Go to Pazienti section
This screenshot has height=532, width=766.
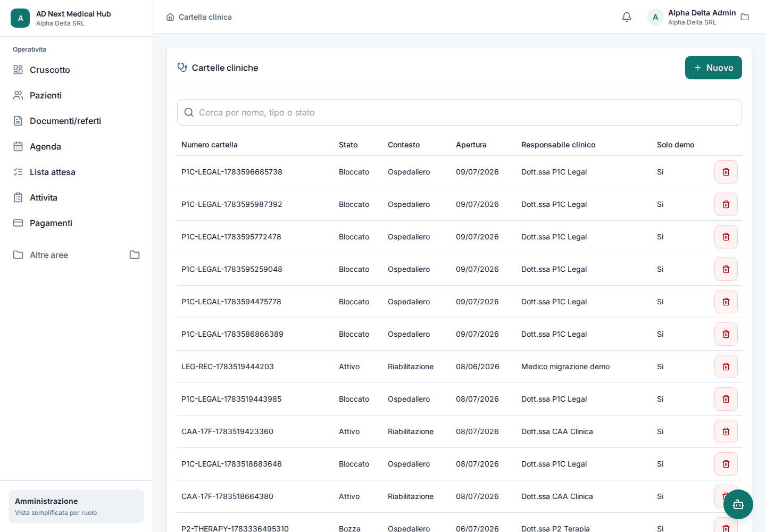77,95
